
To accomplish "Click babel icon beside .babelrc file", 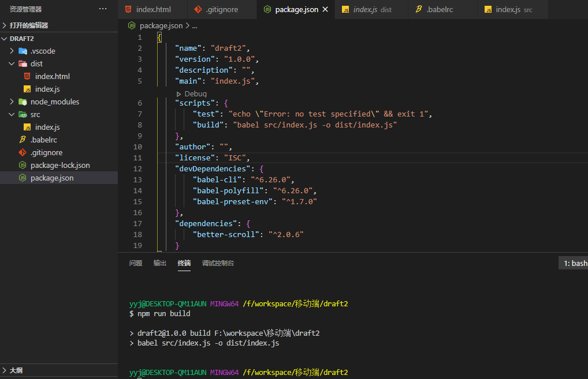I will [23, 140].
